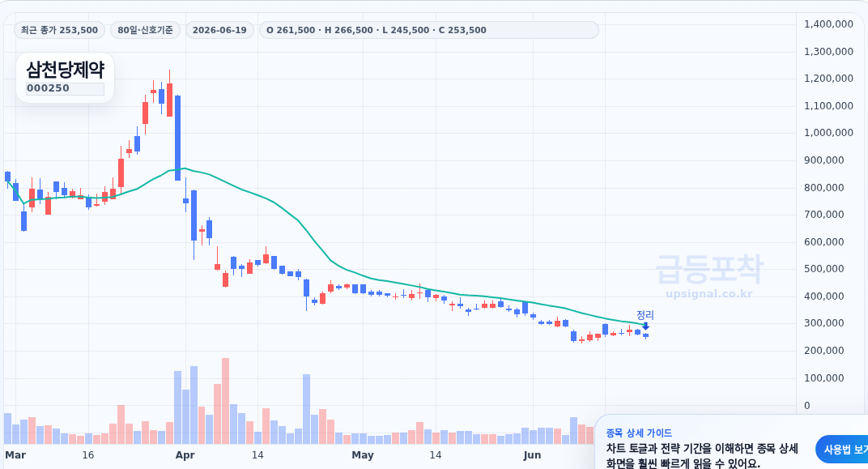Click the 2026-06-19 date pill
This screenshot has width=868, height=469.
point(219,30)
